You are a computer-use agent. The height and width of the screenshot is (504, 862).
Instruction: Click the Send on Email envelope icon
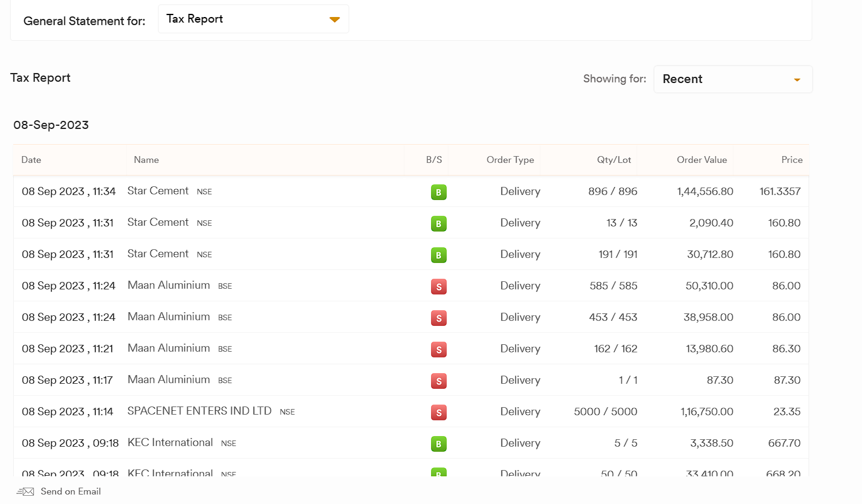(x=25, y=492)
